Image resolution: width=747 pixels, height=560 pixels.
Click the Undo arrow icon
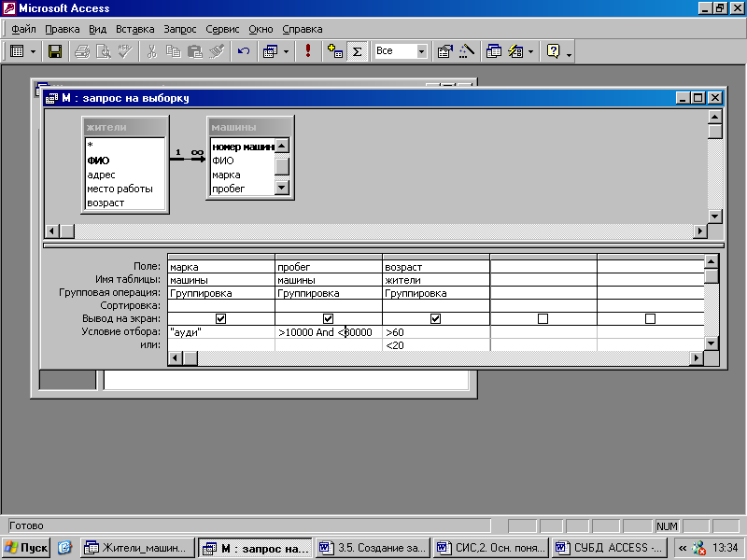point(244,51)
